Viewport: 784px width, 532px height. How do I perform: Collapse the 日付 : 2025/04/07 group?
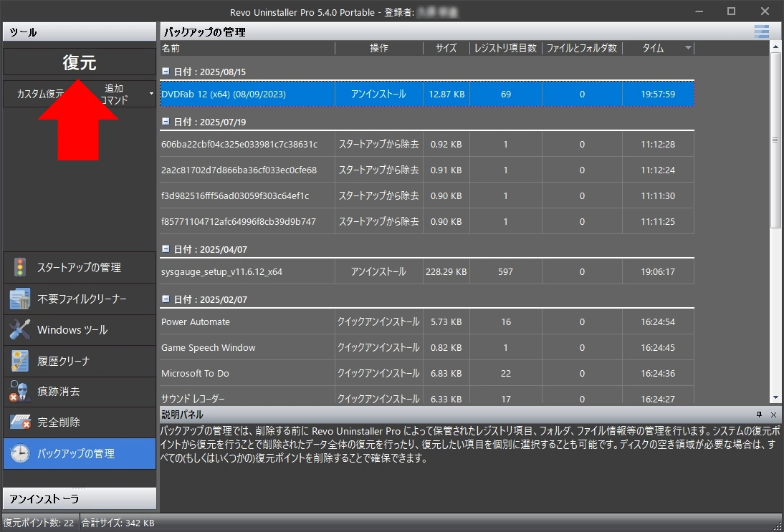click(166, 248)
